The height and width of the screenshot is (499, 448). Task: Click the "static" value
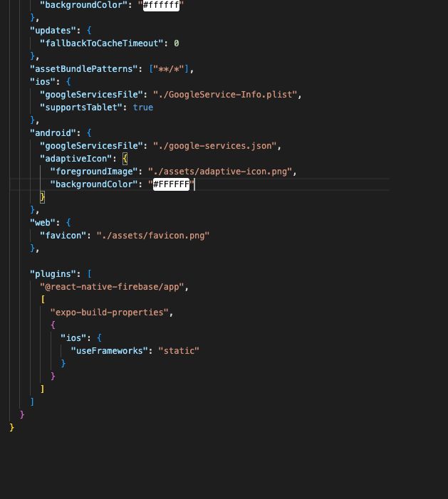[x=179, y=351]
